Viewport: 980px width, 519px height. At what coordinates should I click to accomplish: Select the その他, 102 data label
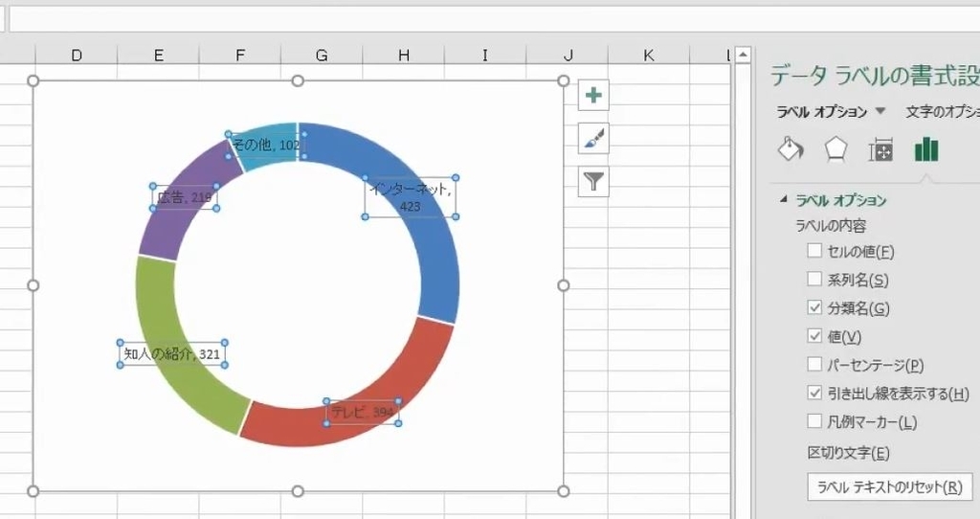[x=266, y=145]
